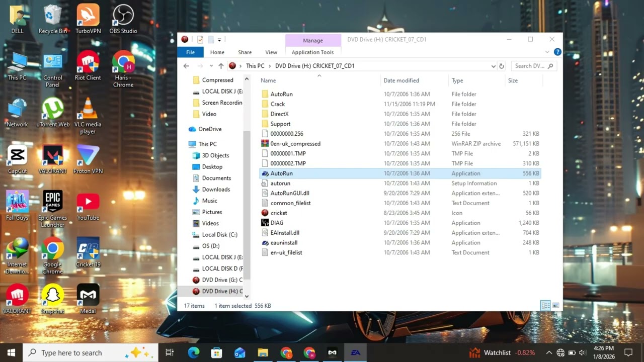Open uTorrent Web desktop shortcut

(x=52, y=113)
